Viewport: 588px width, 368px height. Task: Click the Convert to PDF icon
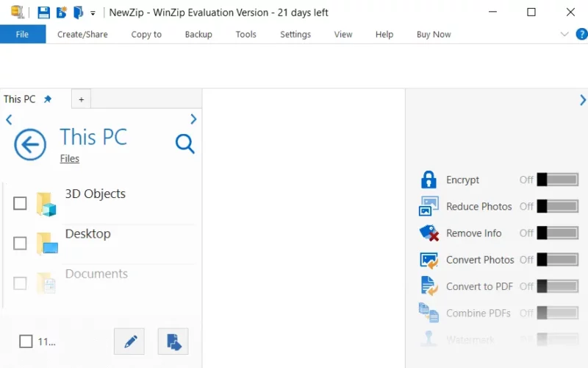tap(429, 286)
